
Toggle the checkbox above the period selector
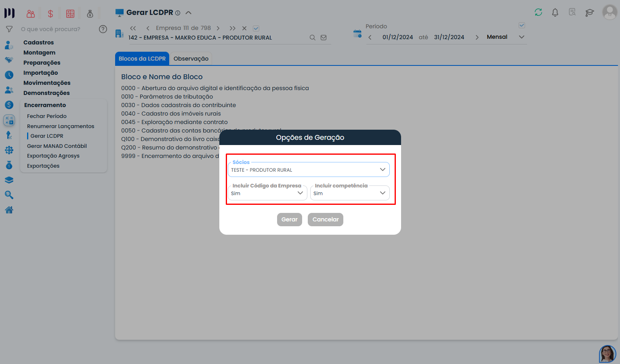(x=521, y=25)
